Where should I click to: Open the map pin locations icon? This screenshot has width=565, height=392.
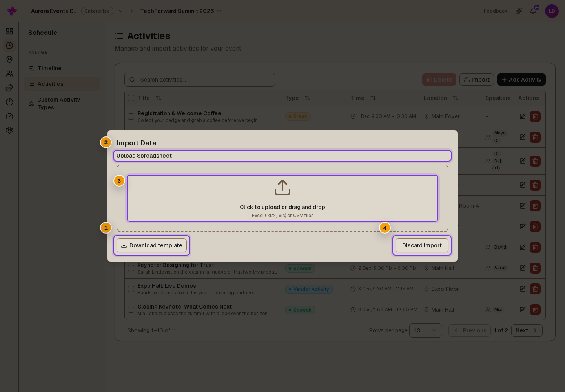point(9,60)
